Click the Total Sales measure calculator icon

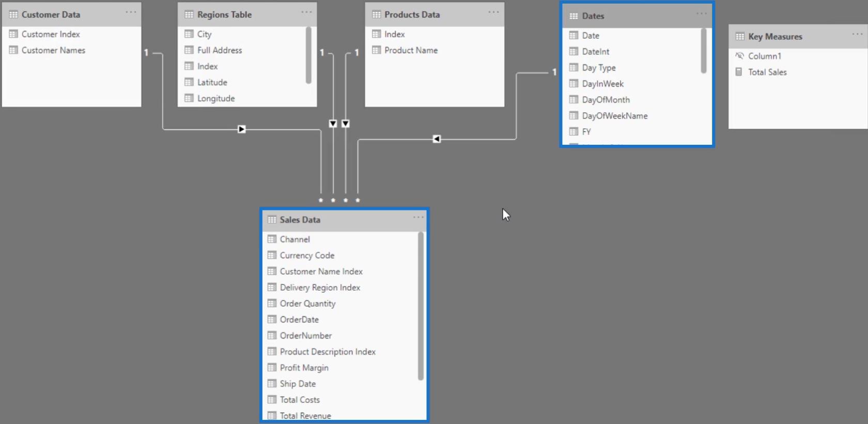pyautogui.click(x=739, y=72)
